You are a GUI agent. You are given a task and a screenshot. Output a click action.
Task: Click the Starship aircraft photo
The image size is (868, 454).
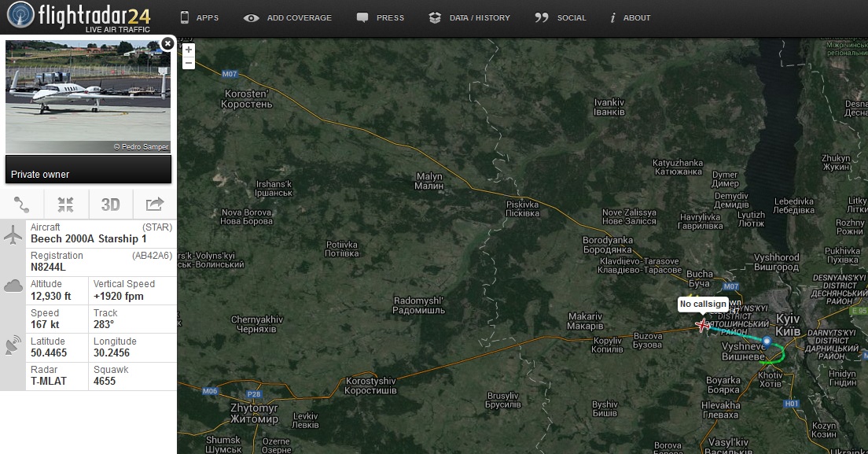pyautogui.click(x=87, y=97)
